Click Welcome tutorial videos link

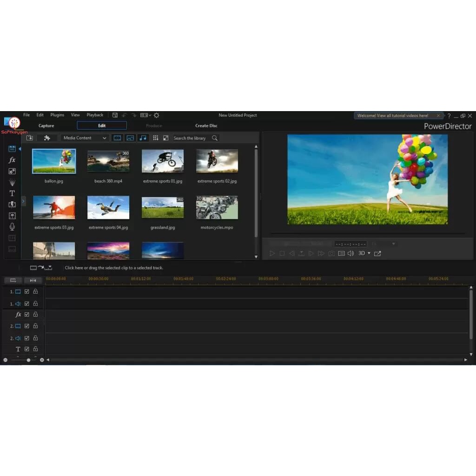click(x=392, y=115)
